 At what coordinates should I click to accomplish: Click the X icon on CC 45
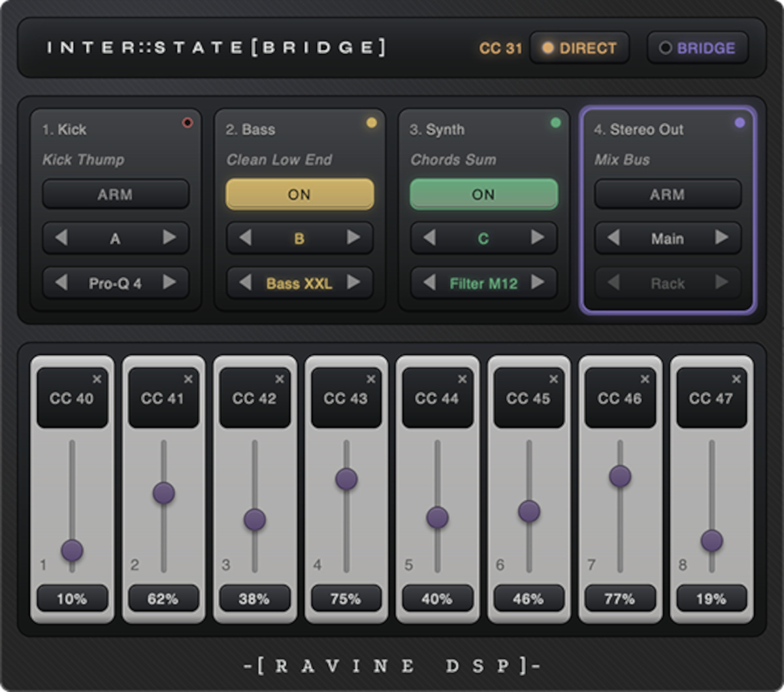click(x=554, y=379)
